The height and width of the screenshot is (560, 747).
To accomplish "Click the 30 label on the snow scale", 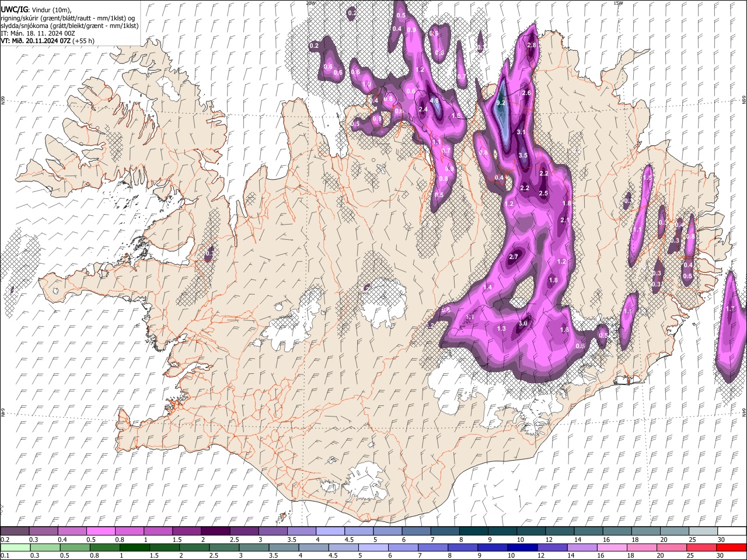I will (x=721, y=540).
